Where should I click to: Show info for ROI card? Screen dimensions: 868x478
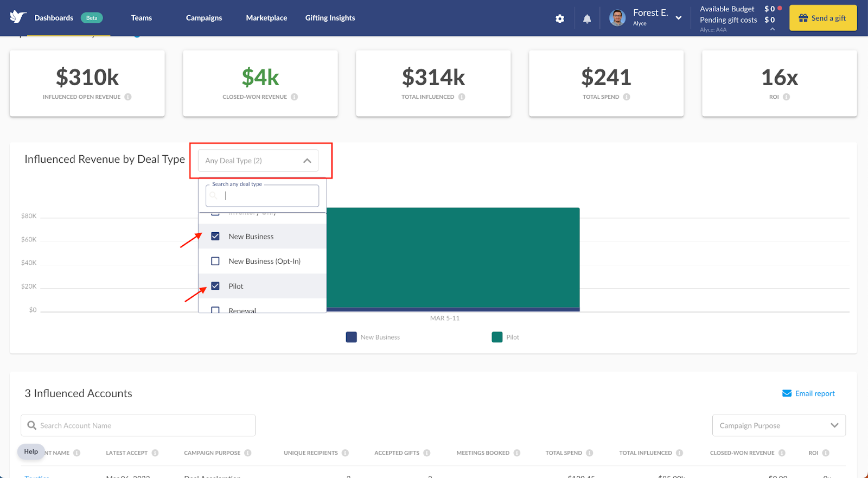[x=786, y=97]
